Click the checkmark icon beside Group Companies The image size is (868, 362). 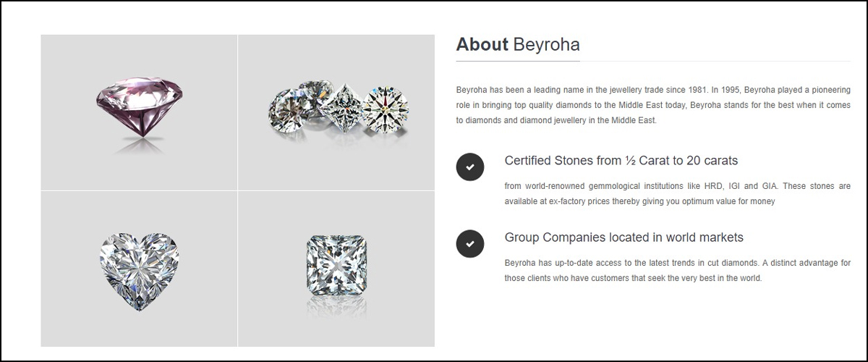point(470,244)
